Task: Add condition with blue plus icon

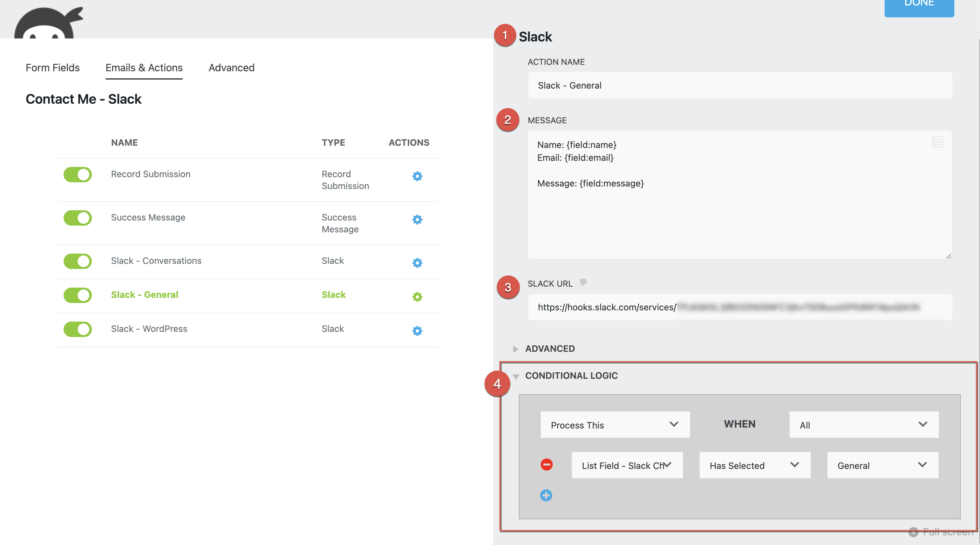Action: click(x=546, y=495)
